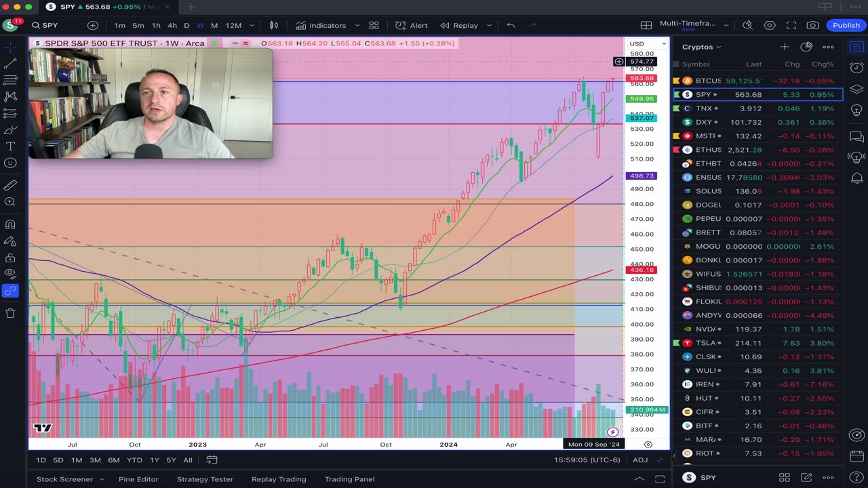Select the 12M timeframe
The width and height of the screenshot is (868, 488).
233,25
